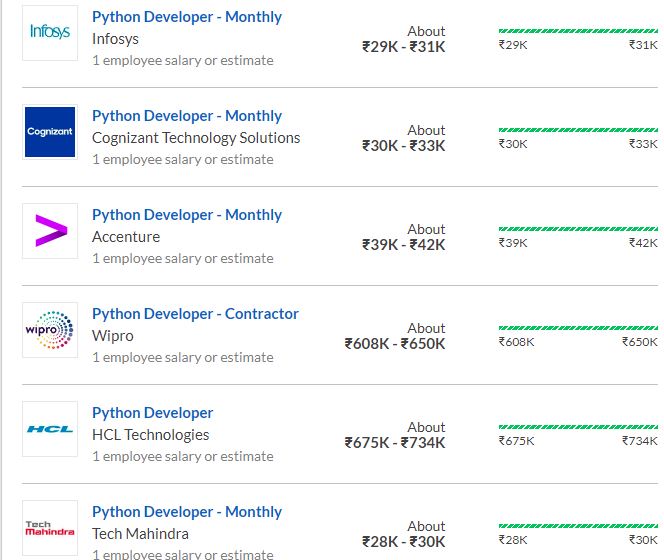
Task: Click the HCL ₹675K-₹734K salary range bar
Action: [578, 427]
